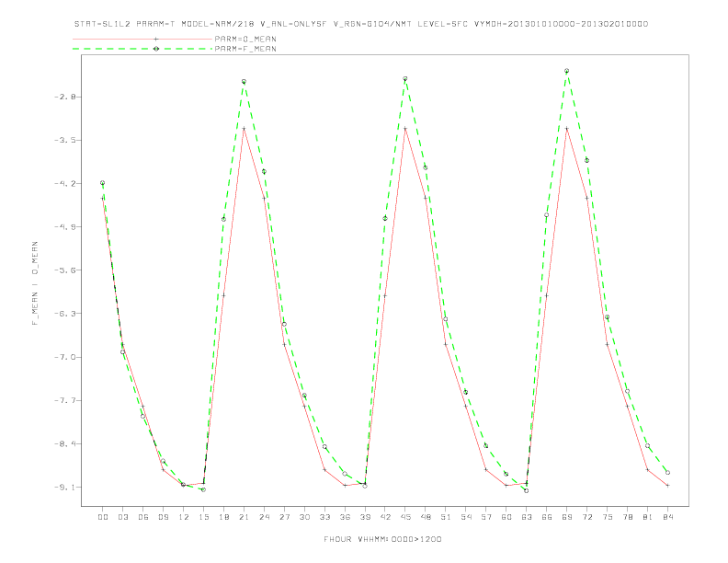The image size is (728, 563).
Task: Click the green F_MEAN circle marker at hour 84
Action: [x=667, y=473]
